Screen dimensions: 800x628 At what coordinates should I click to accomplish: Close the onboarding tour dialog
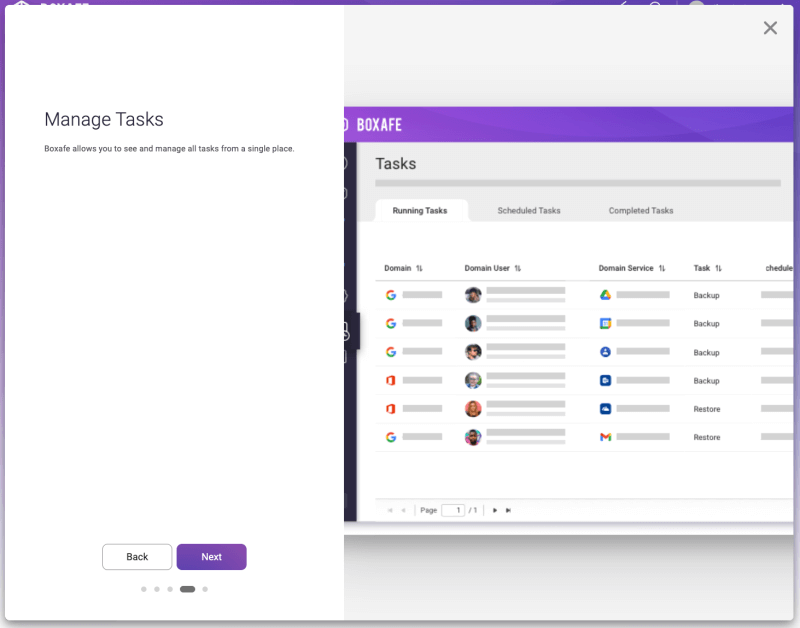pyautogui.click(x=770, y=28)
